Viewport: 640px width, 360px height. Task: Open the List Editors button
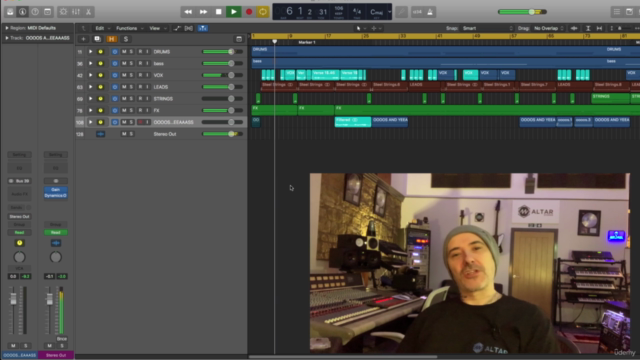click(x=617, y=12)
